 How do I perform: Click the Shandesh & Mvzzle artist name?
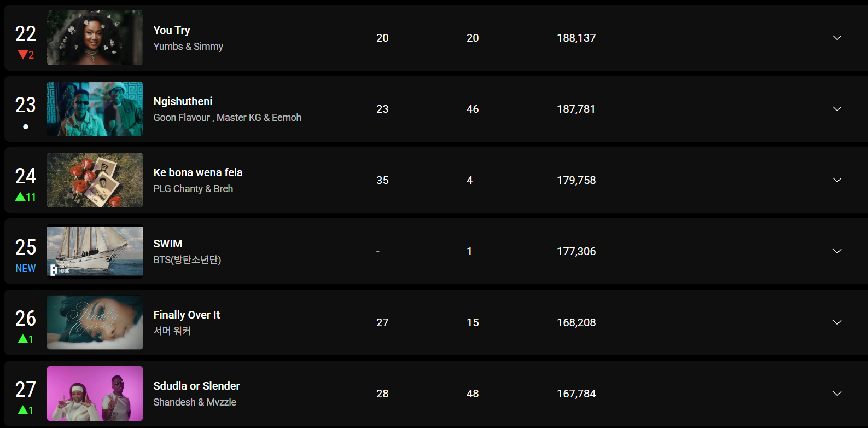pyautogui.click(x=195, y=402)
